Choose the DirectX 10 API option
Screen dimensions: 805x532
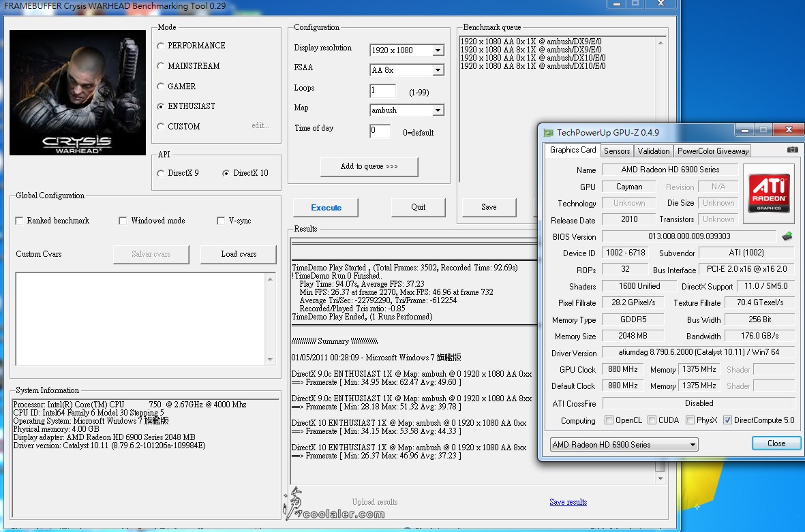226,174
